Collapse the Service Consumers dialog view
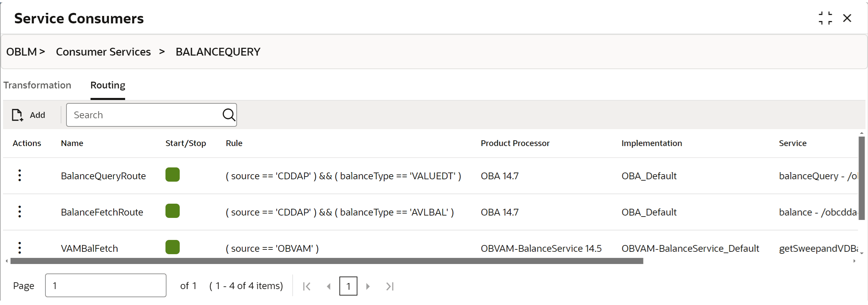The image size is (868, 305). (x=825, y=18)
